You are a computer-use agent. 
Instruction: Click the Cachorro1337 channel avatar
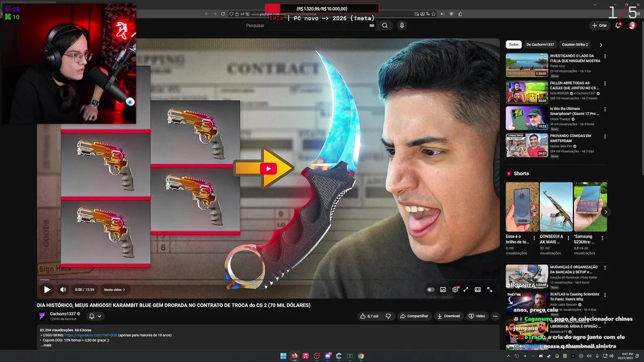pyautogui.click(x=42, y=316)
